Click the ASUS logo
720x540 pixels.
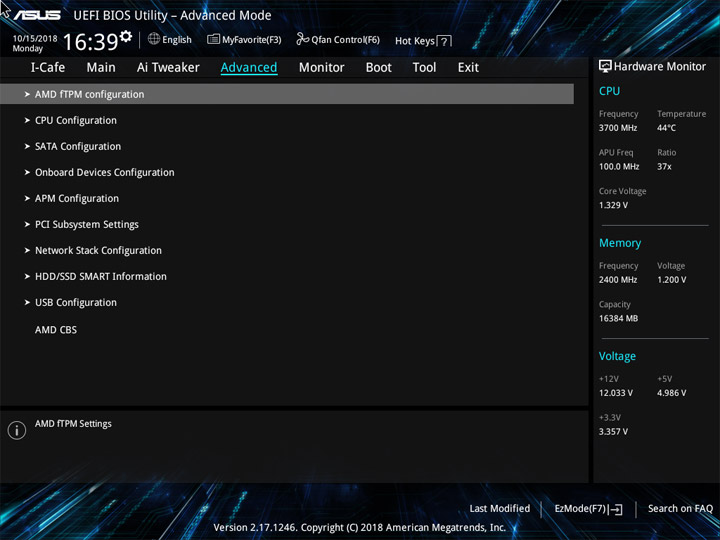tap(37, 15)
